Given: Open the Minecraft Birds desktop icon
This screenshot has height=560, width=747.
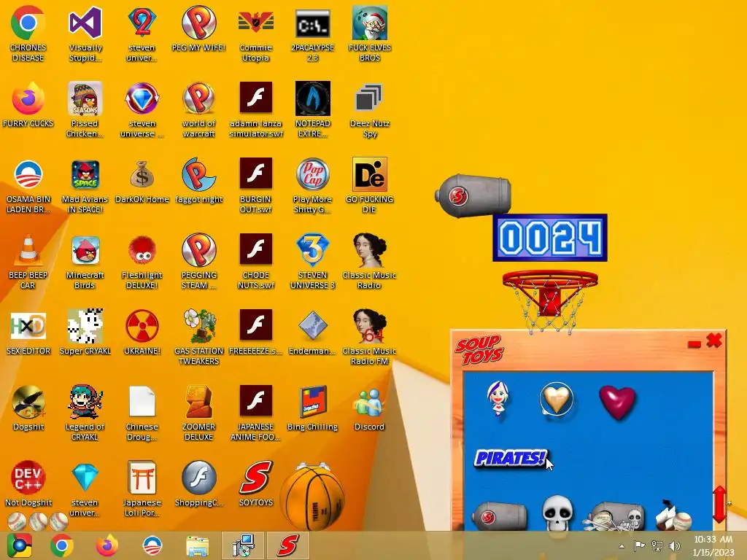Looking at the screenshot, I should (85, 261).
